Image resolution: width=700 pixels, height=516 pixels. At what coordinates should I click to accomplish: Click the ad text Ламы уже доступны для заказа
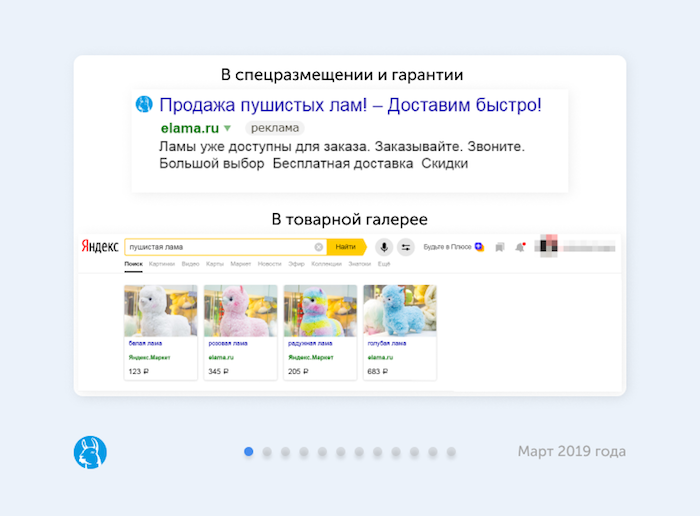(264, 146)
